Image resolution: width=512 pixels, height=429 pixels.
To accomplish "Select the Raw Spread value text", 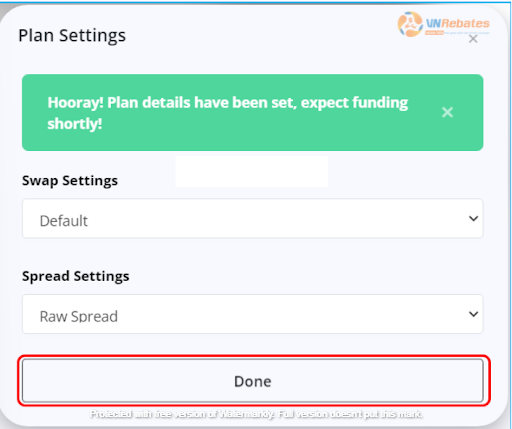I will [x=79, y=316].
